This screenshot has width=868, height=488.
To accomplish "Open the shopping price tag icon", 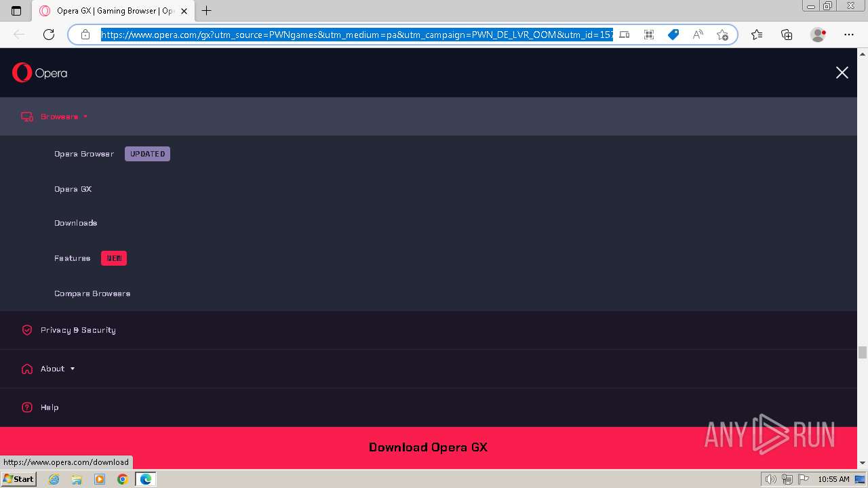I will [x=673, y=35].
